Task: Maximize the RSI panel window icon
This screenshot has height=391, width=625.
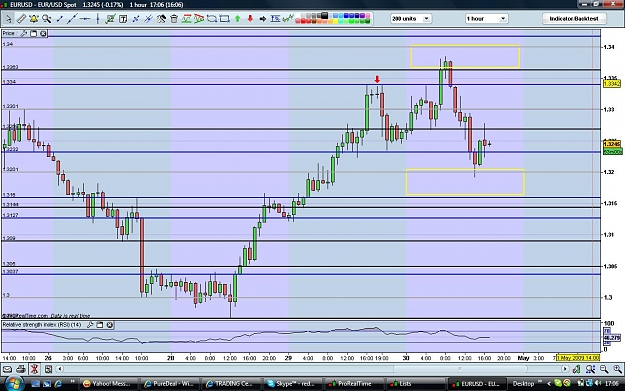Action: click(100, 325)
